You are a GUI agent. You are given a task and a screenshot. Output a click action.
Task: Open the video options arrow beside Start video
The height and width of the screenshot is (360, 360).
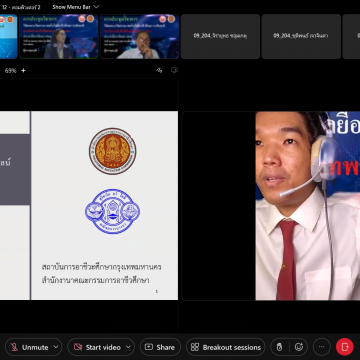(x=128, y=347)
